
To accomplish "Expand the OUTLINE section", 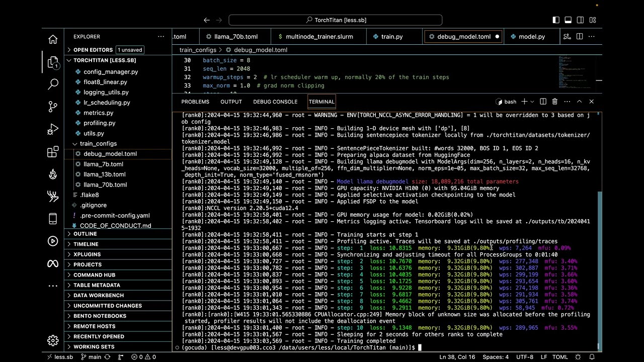I will pyautogui.click(x=85, y=234).
